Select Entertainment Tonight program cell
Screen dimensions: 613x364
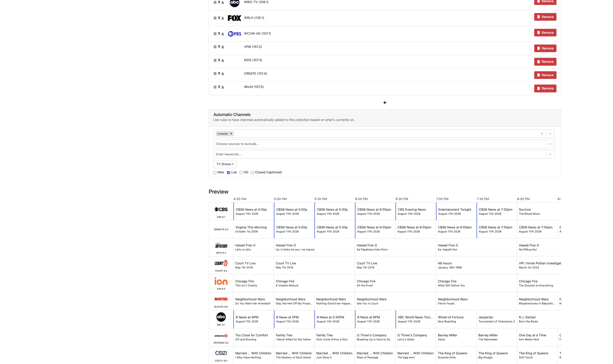coord(456,211)
